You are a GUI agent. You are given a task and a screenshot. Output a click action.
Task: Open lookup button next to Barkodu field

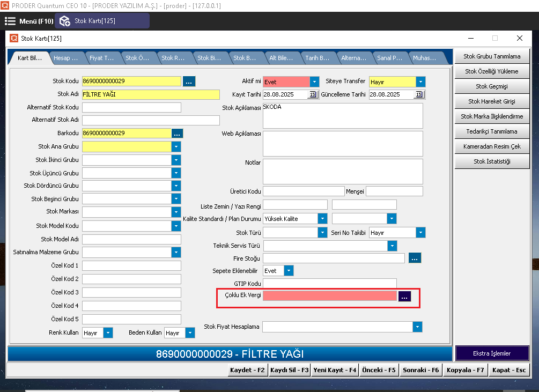(x=177, y=134)
